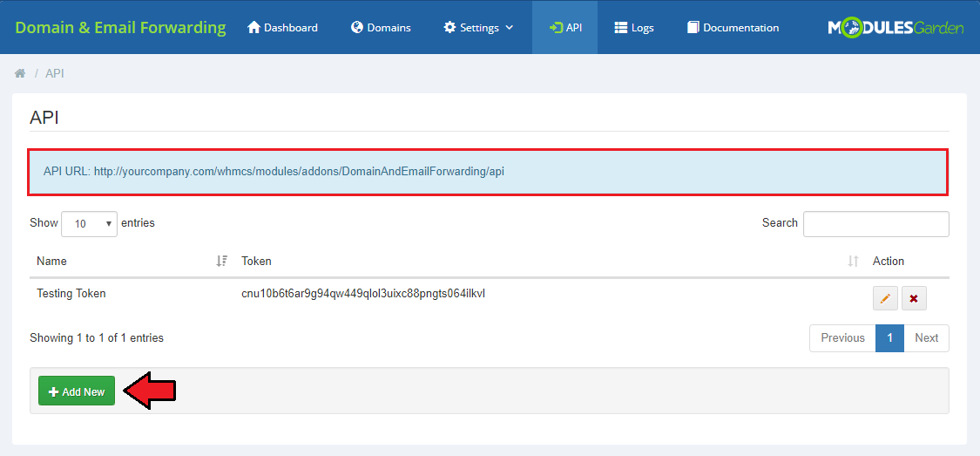This screenshot has width=980, height=456.
Task: Open the Dashboard menu item
Action: (x=282, y=28)
